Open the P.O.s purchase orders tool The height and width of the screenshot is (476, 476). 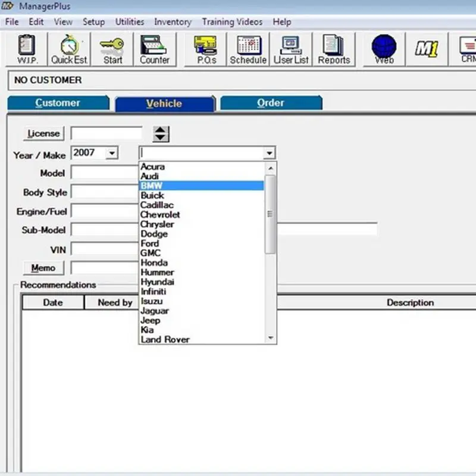(x=206, y=49)
